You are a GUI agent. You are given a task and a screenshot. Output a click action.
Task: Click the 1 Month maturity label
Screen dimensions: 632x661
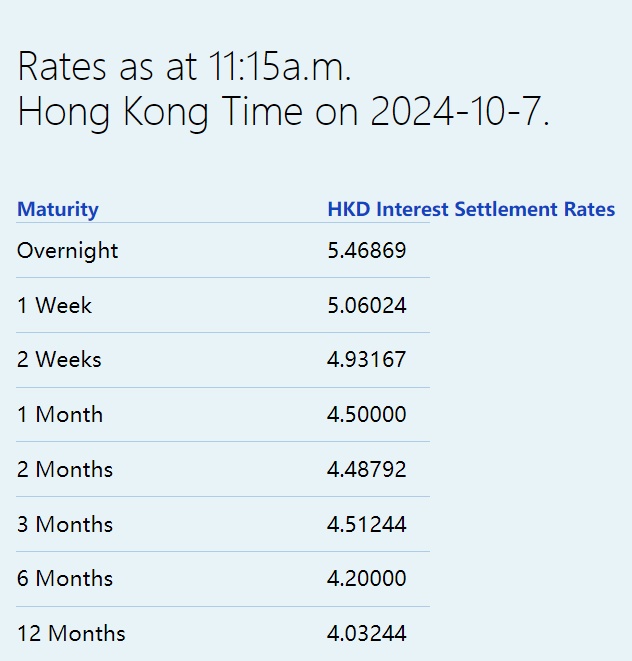[60, 414]
